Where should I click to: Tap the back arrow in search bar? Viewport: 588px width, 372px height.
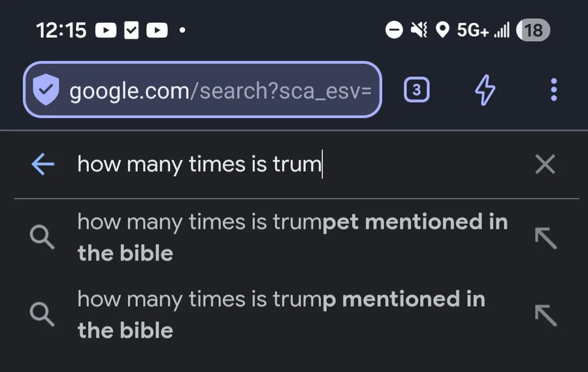pyautogui.click(x=42, y=164)
